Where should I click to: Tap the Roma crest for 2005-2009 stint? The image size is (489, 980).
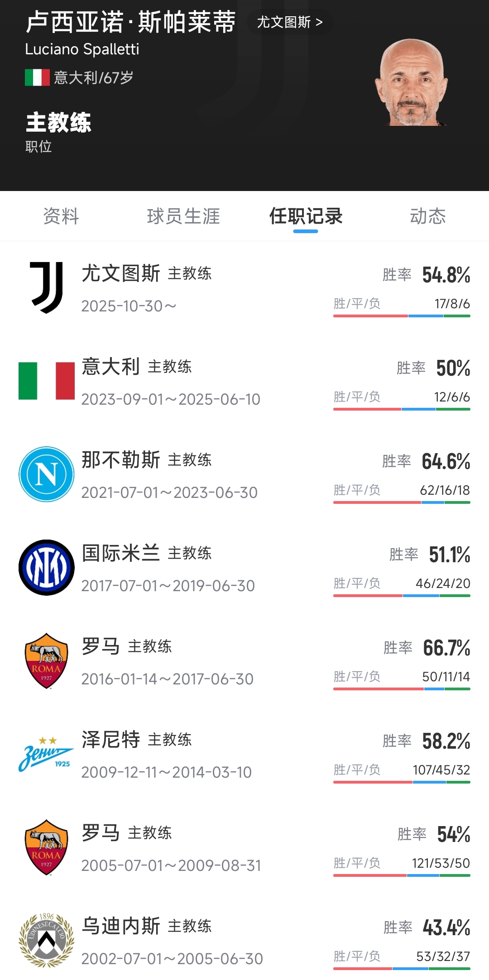[x=46, y=847]
